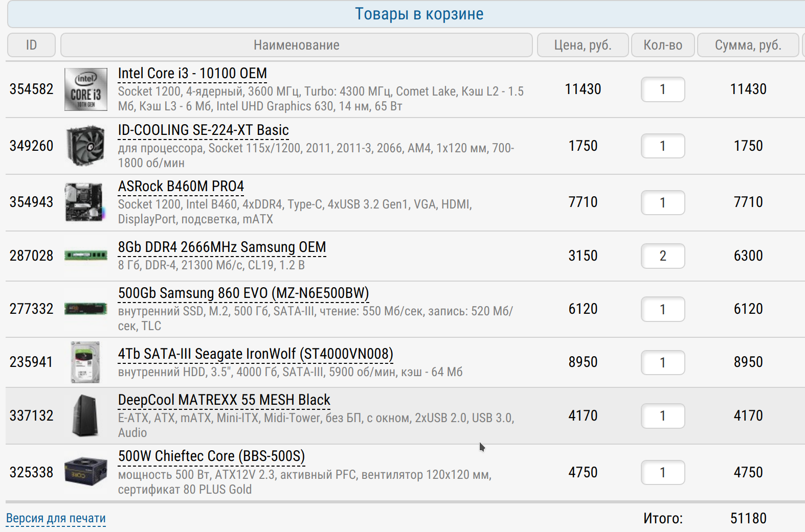
Task: Click the 'Цена, руб.' column header
Action: (x=583, y=45)
